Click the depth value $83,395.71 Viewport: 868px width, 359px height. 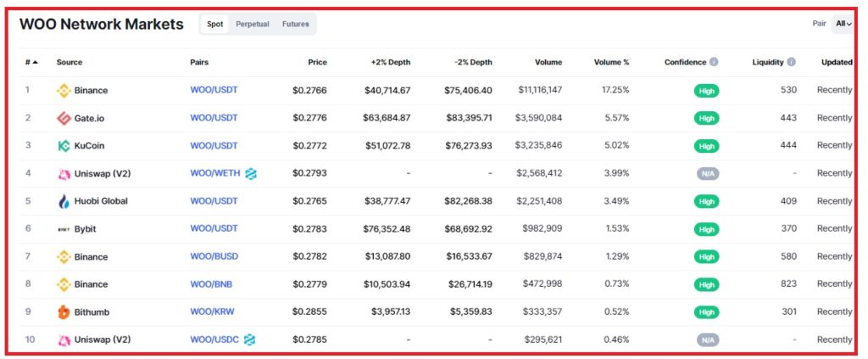[x=468, y=117]
